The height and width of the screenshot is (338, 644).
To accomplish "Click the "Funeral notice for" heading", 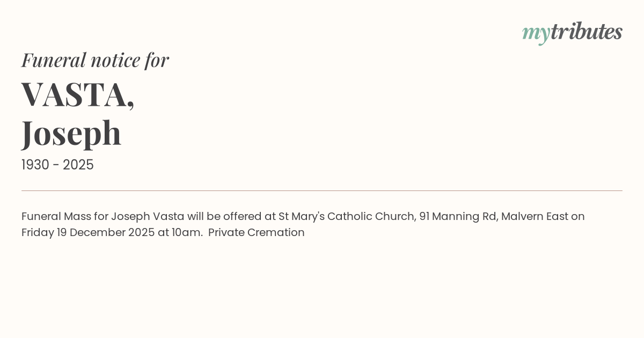I will [95, 60].
